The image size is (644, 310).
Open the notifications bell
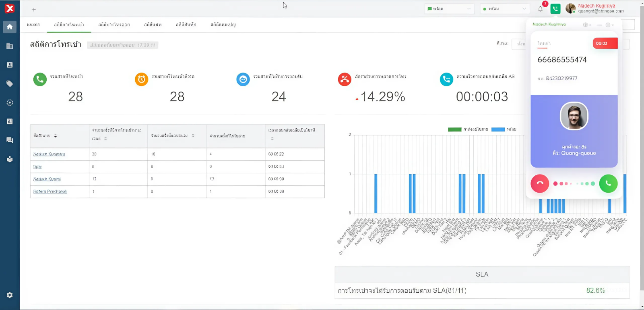coord(541,9)
